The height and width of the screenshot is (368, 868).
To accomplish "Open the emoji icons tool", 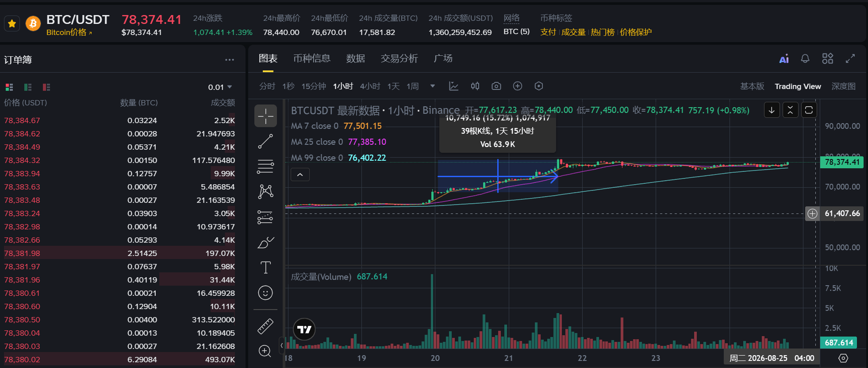I will (265, 293).
